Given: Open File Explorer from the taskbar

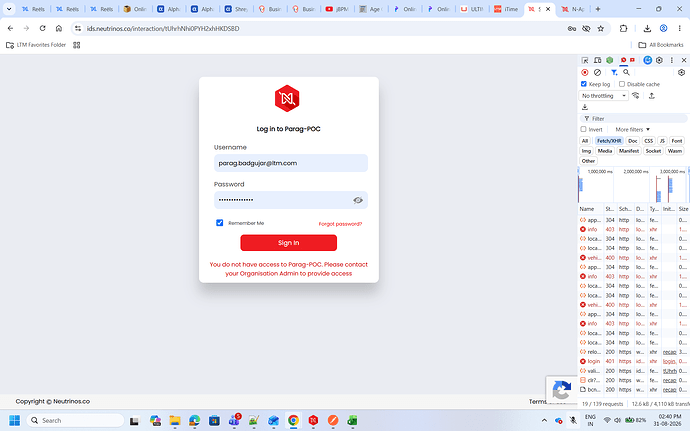Looking at the screenshot, I should [x=175, y=420].
